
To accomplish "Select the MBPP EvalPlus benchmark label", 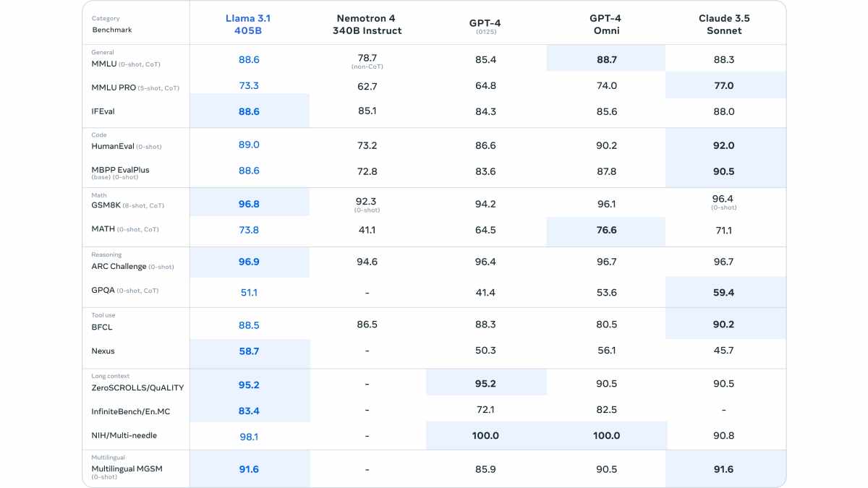I will pyautogui.click(x=120, y=170).
